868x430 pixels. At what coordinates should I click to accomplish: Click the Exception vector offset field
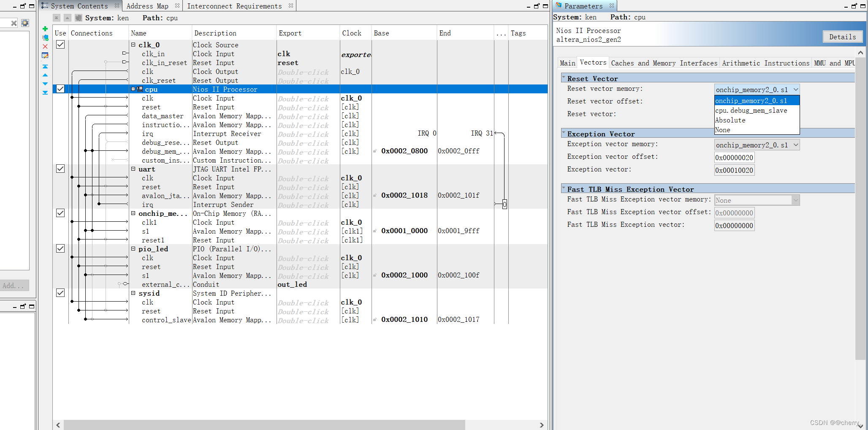tap(734, 158)
